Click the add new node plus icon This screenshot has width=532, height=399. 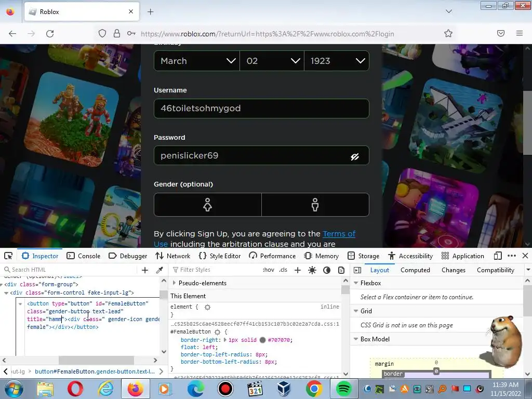[x=145, y=270]
